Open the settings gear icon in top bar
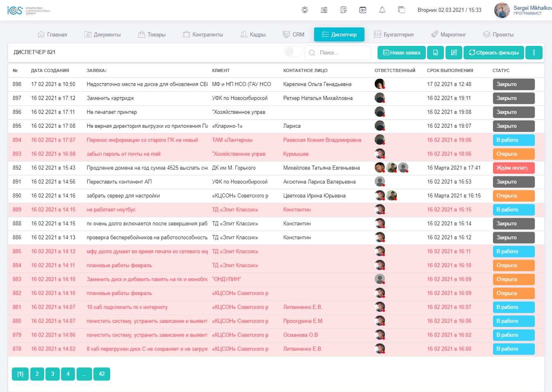The image size is (552, 392). 305,10
